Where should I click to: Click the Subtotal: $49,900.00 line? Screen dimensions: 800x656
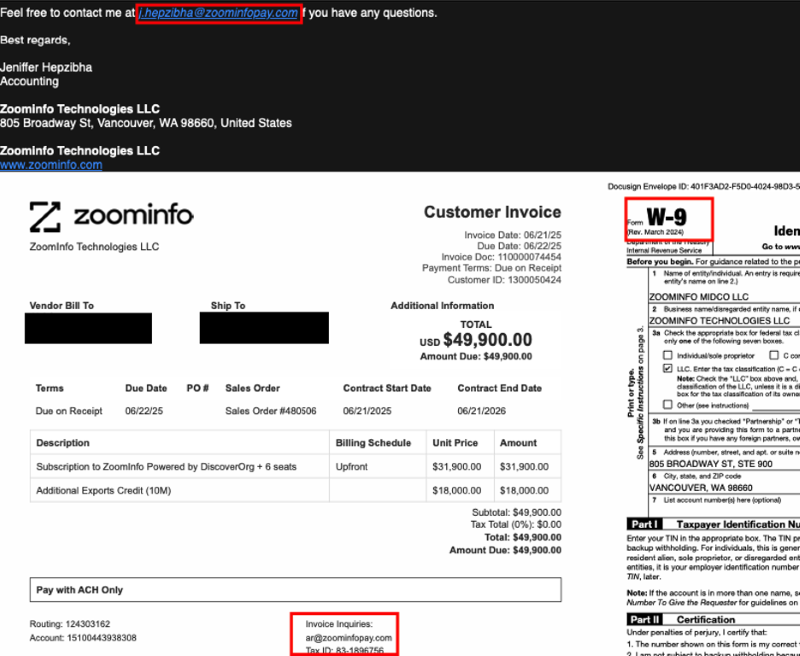pos(516,512)
